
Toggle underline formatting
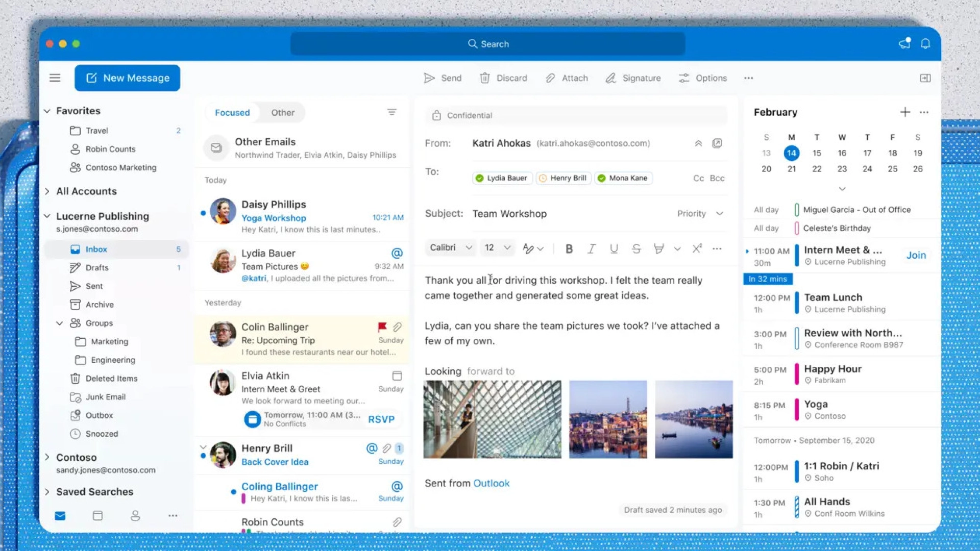coord(614,248)
